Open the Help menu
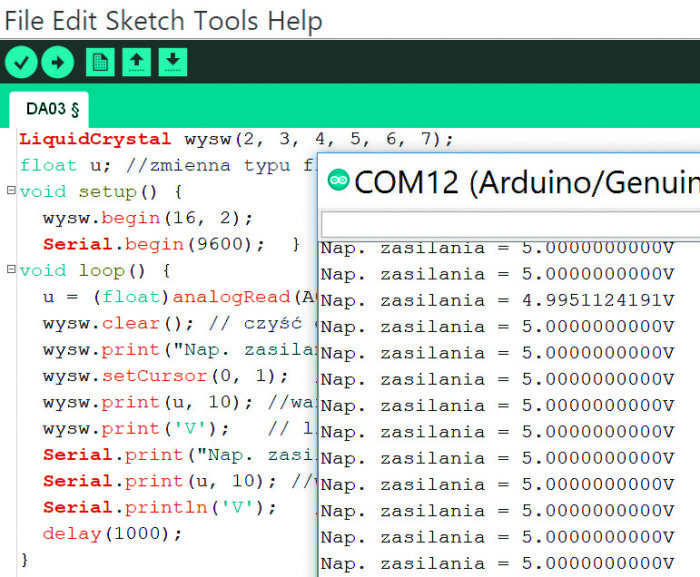The image size is (700, 577). 295,20
